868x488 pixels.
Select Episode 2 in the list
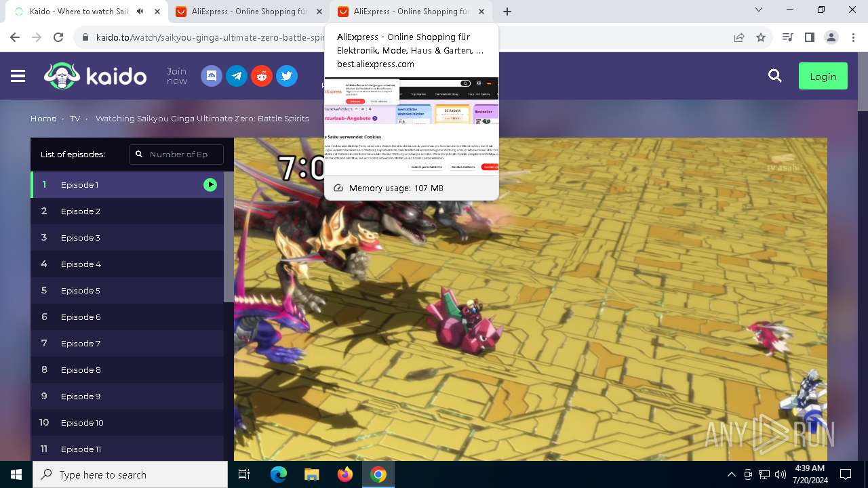coord(127,211)
